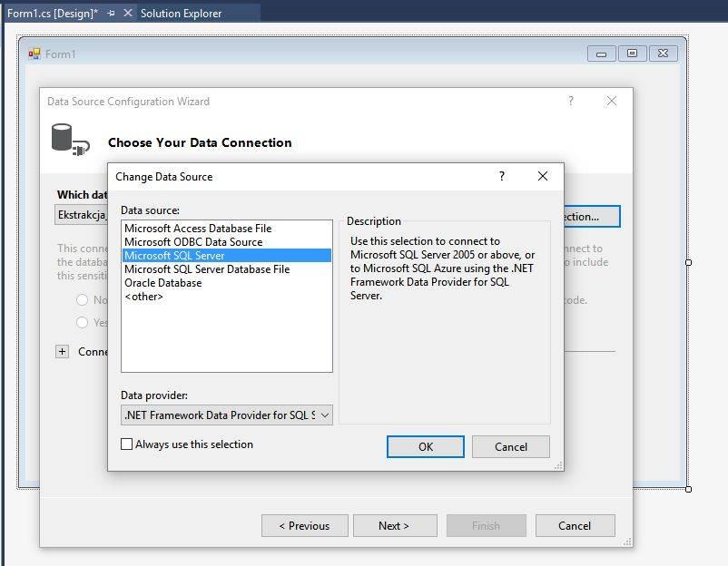Expand the Connection string plus expander
The width and height of the screenshot is (728, 566).
[63, 351]
